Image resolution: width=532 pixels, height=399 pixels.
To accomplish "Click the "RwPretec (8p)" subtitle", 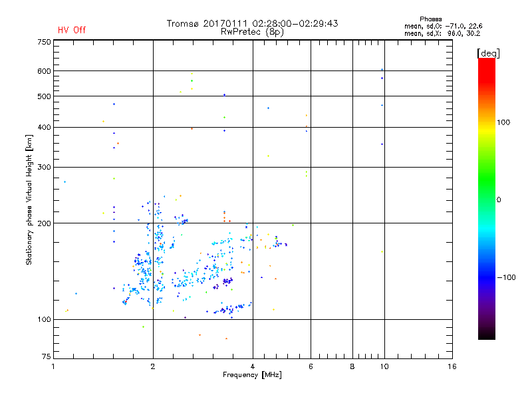I will coord(252,32).
